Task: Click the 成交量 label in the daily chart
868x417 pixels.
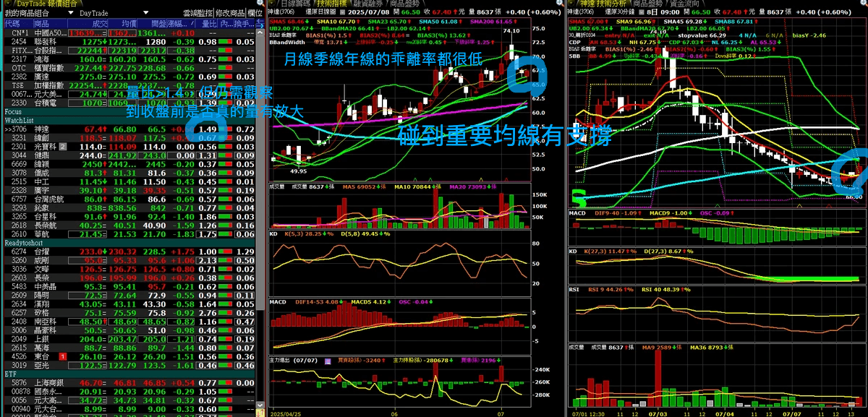Action: [277, 186]
